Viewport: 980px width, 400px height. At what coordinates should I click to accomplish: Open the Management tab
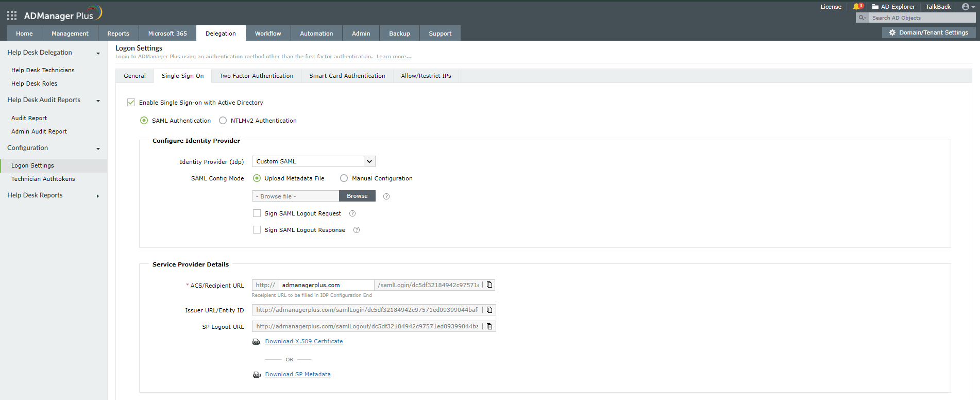70,34
